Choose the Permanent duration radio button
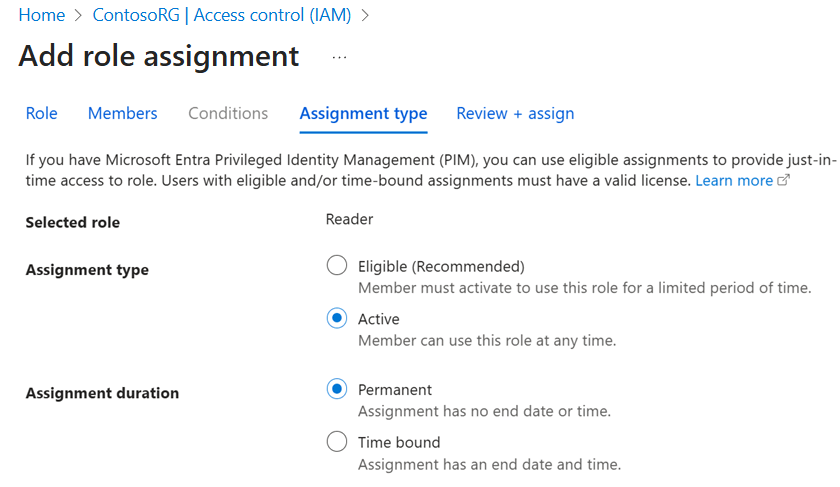 (x=337, y=389)
